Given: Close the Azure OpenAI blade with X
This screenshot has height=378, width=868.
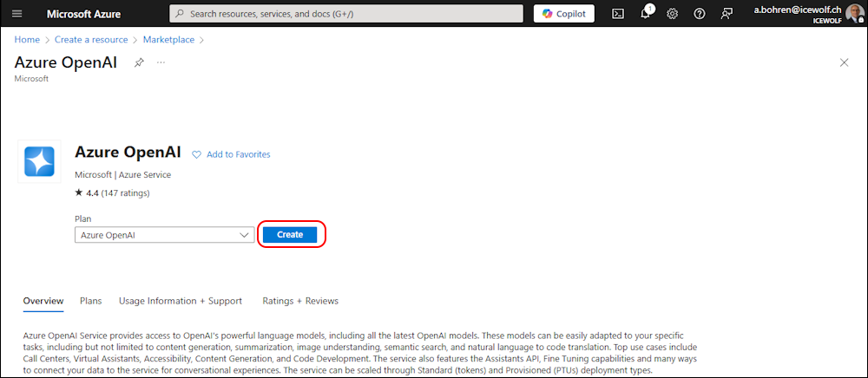Looking at the screenshot, I should click(x=845, y=62).
